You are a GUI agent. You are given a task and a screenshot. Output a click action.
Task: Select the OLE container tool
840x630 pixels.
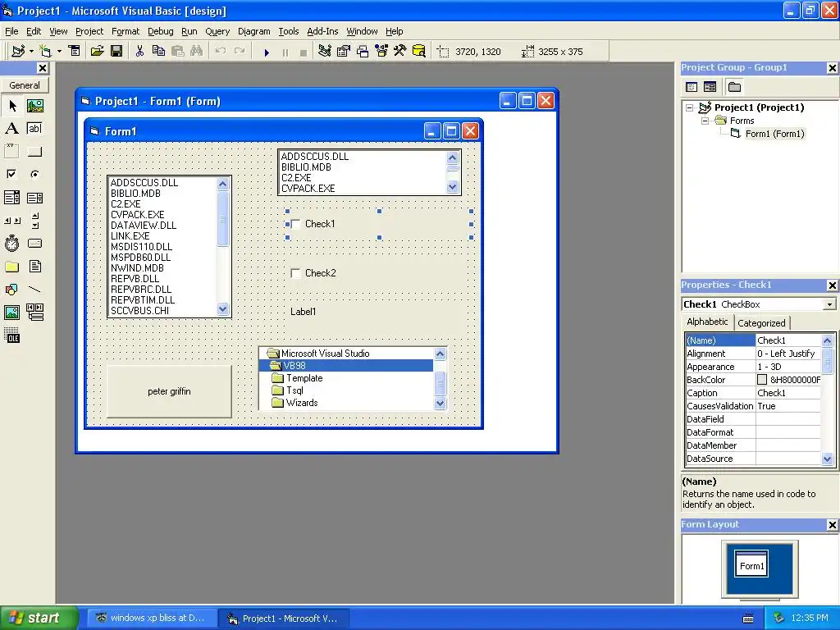11,336
